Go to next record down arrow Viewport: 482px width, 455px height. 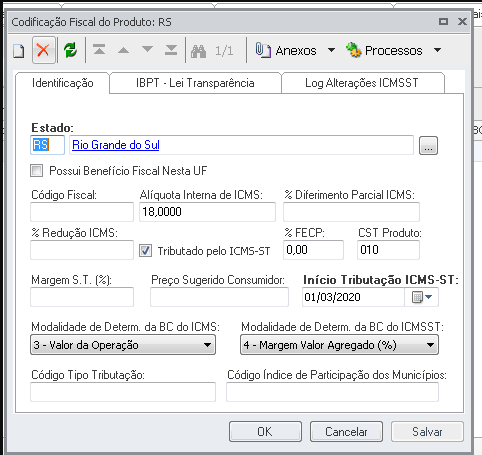pyautogui.click(x=147, y=50)
